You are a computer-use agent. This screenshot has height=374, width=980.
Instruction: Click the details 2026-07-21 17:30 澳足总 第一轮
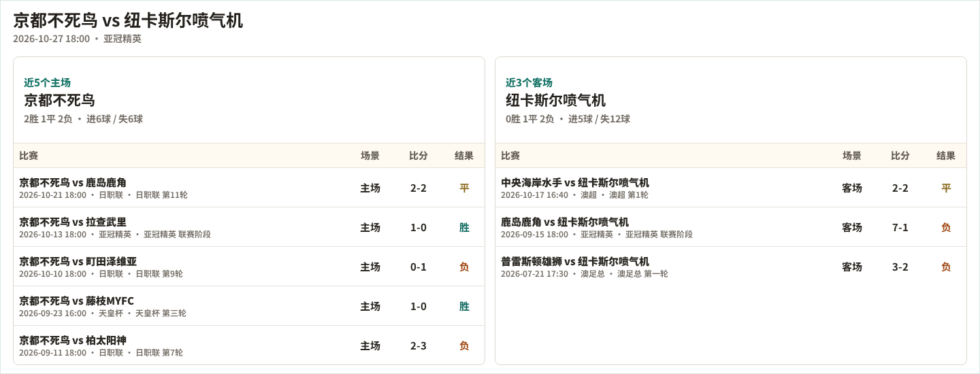[585, 274]
